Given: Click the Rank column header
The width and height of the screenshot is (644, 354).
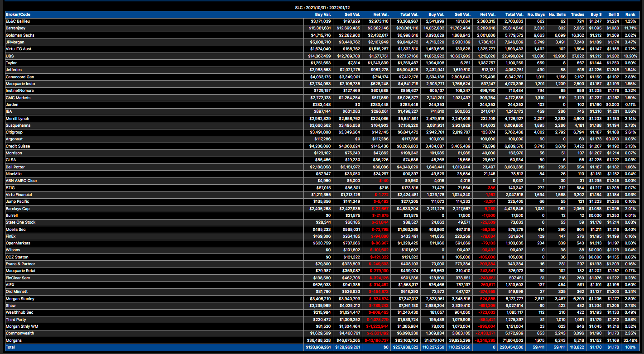Looking at the screenshot, I should pyautogui.click(x=630, y=14).
